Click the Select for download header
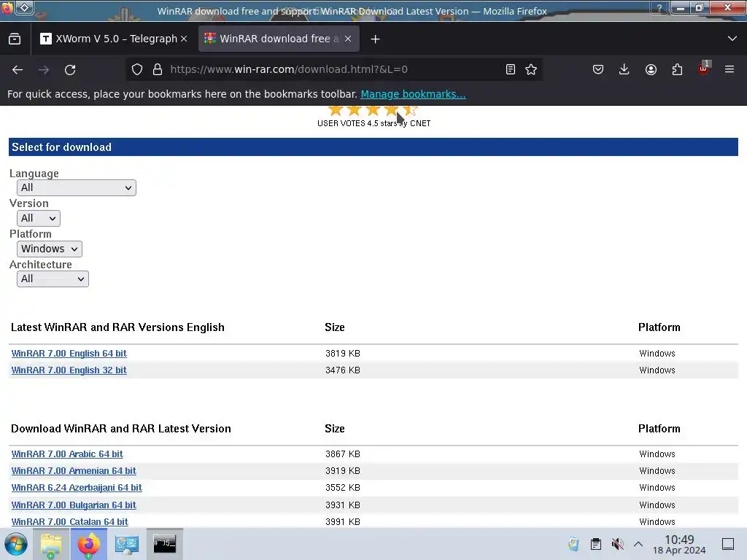 [373, 147]
